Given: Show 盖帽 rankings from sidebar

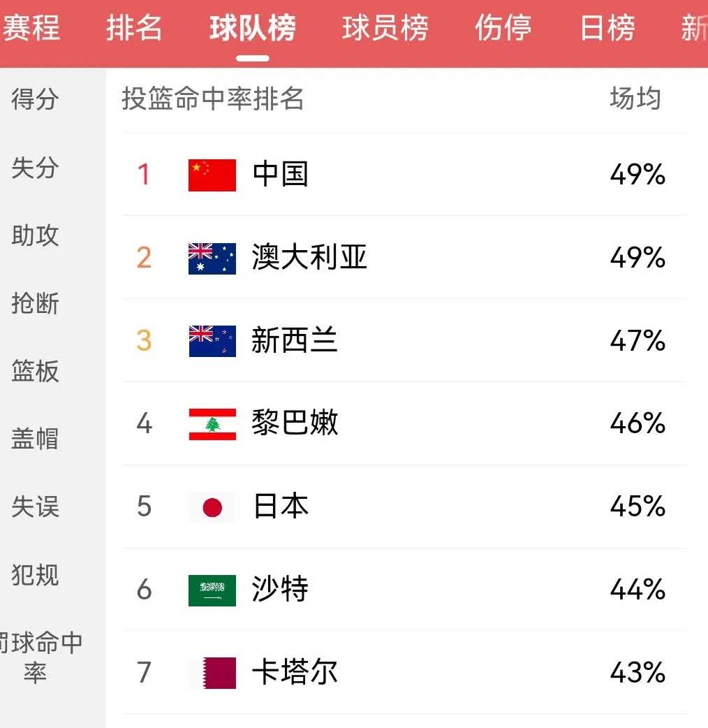Looking at the screenshot, I should [35, 439].
